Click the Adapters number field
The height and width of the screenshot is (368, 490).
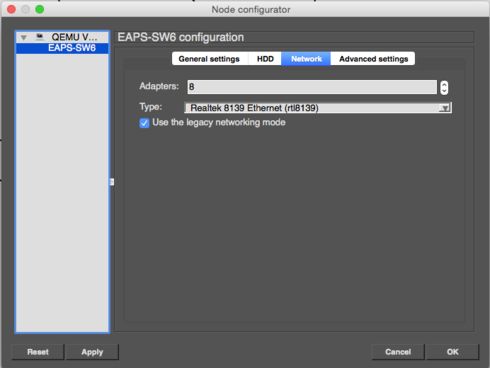click(312, 87)
